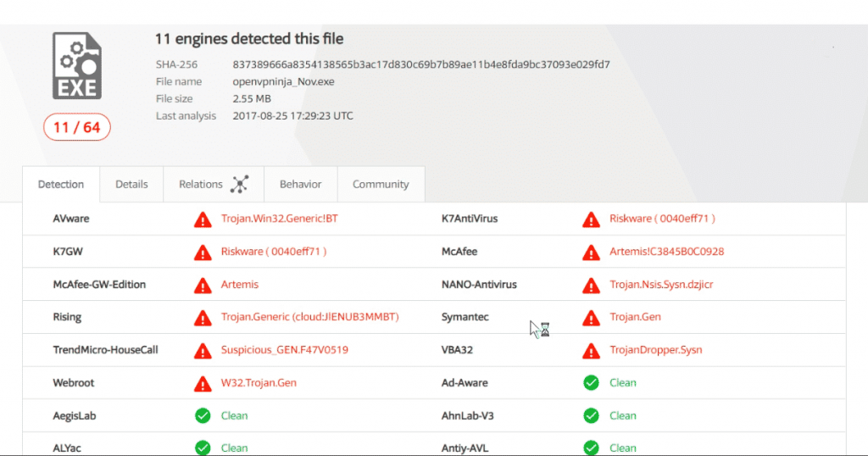The image size is (868, 456).
Task: Click the warning icon in the NANO-Antivirus row
Action: pos(591,285)
